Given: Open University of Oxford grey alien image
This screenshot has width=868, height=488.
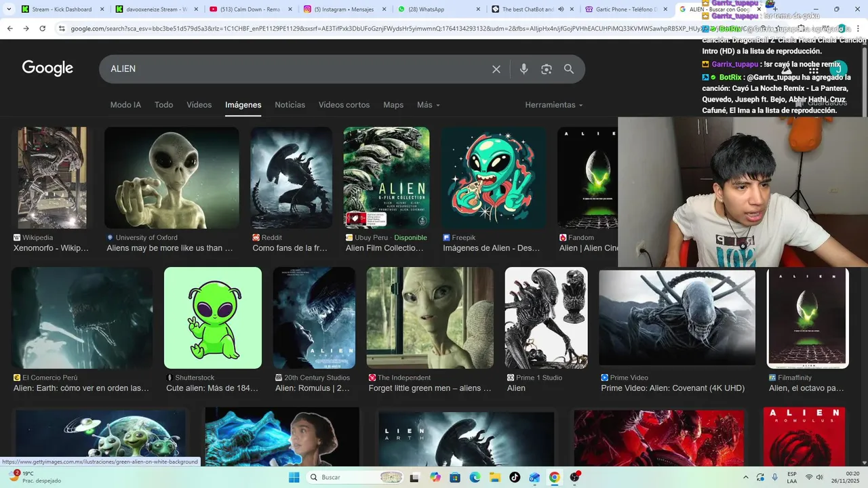Looking at the screenshot, I should 172,178.
